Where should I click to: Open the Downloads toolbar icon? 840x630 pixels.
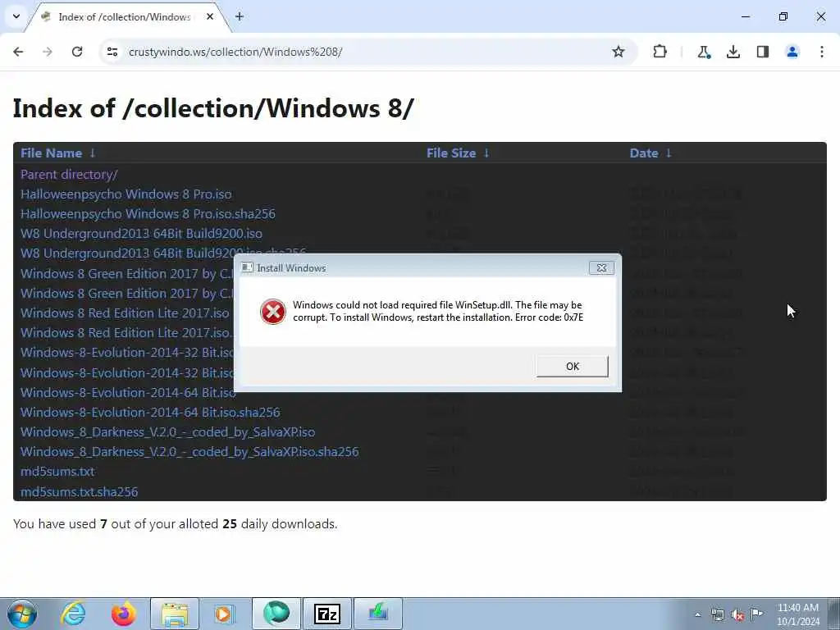point(733,52)
